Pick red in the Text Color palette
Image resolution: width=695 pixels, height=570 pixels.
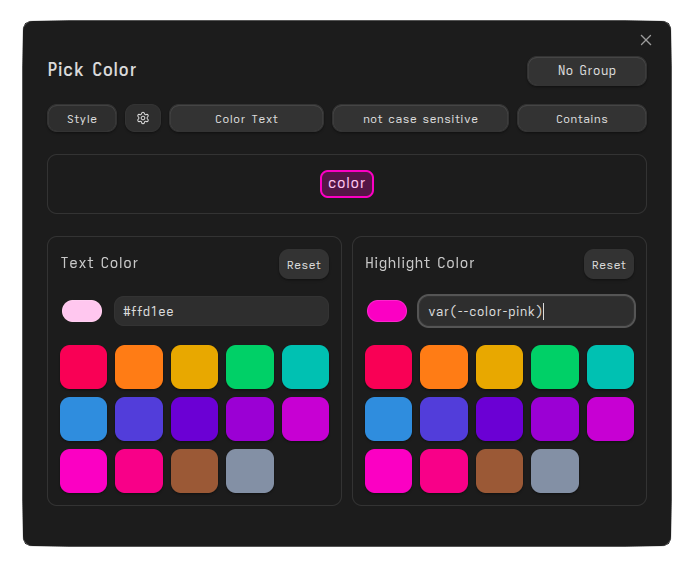pyautogui.click(x=84, y=367)
